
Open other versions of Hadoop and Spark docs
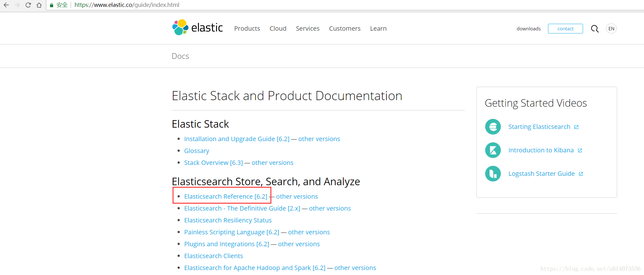355,268
